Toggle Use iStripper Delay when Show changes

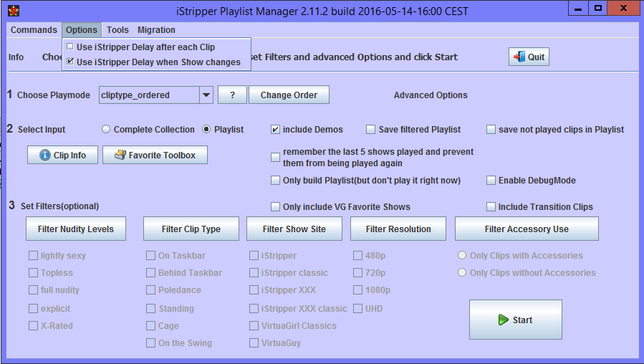(x=70, y=62)
